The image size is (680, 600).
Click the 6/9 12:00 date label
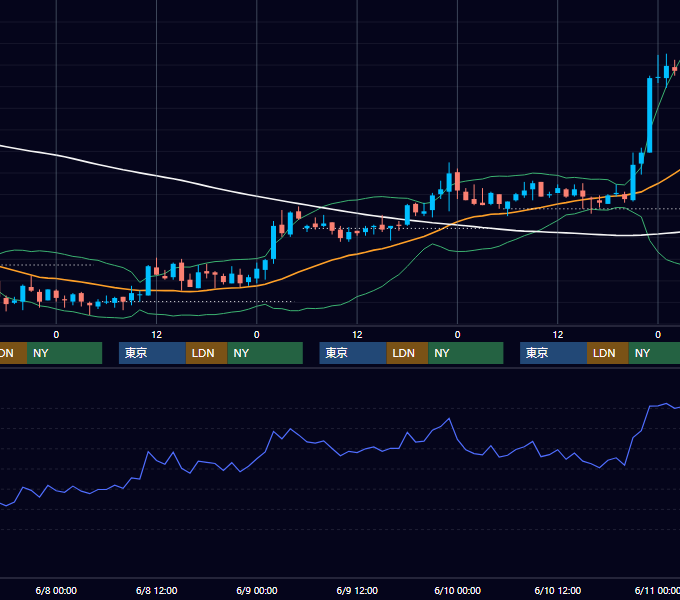pos(357,590)
